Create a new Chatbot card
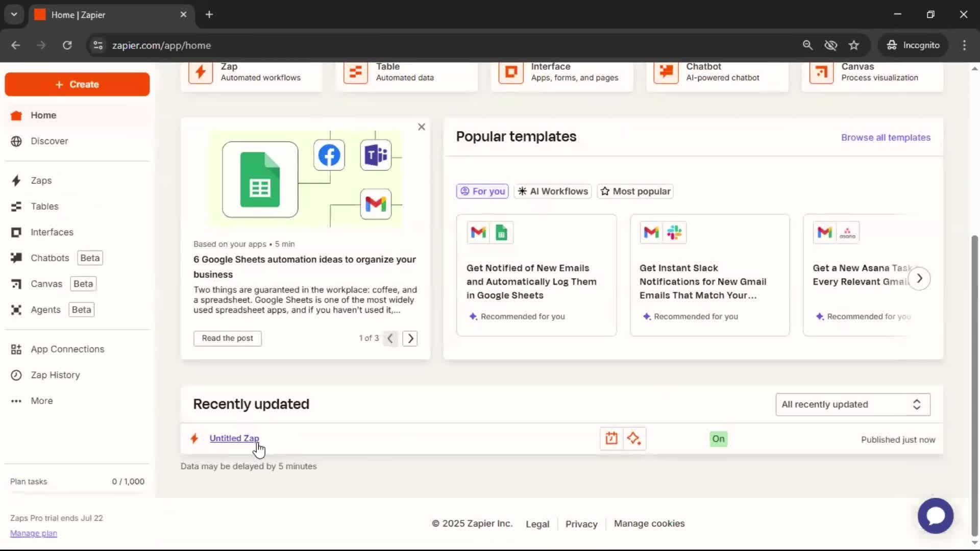980x551 pixels. [717, 77]
